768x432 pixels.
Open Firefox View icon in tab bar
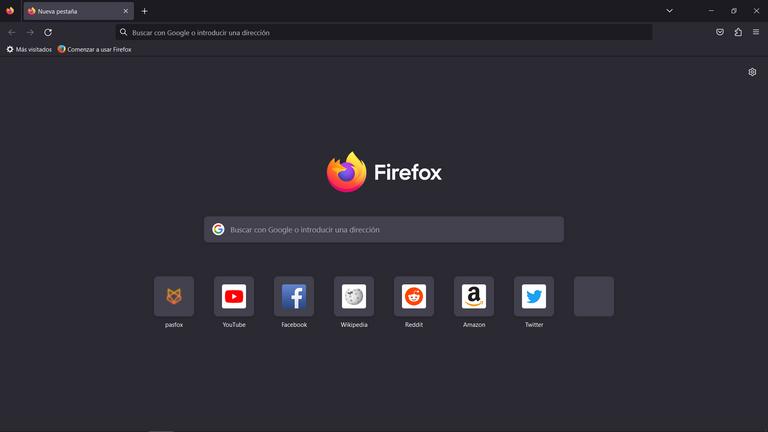[10, 11]
